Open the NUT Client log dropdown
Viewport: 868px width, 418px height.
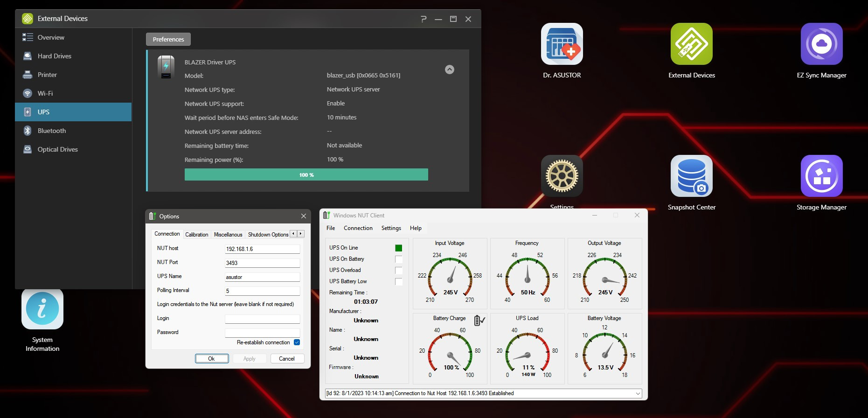pyautogui.click(x=638, y=393)
